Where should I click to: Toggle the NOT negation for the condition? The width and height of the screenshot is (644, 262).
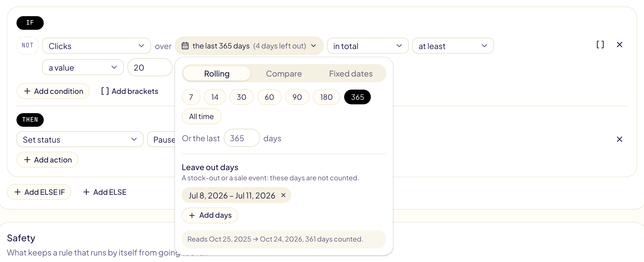pos(28,45)
